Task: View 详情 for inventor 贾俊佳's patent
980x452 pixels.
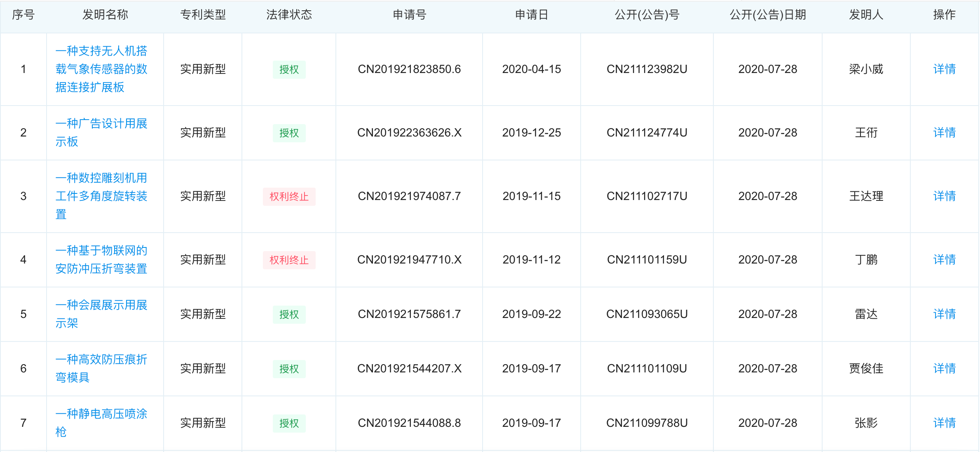Action: (x=944, y=368)
